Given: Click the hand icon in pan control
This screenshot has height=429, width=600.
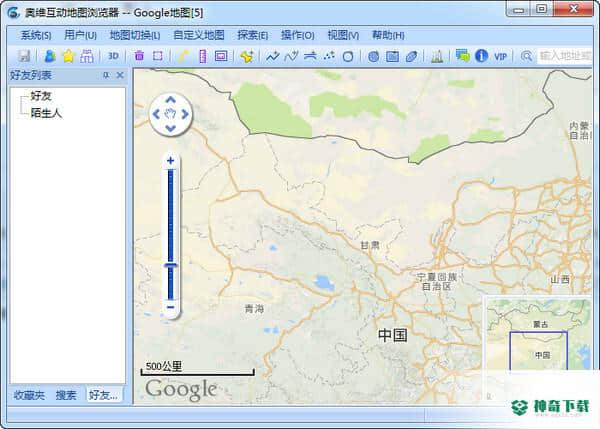Looking at the screenshot, I should point(171,114).
